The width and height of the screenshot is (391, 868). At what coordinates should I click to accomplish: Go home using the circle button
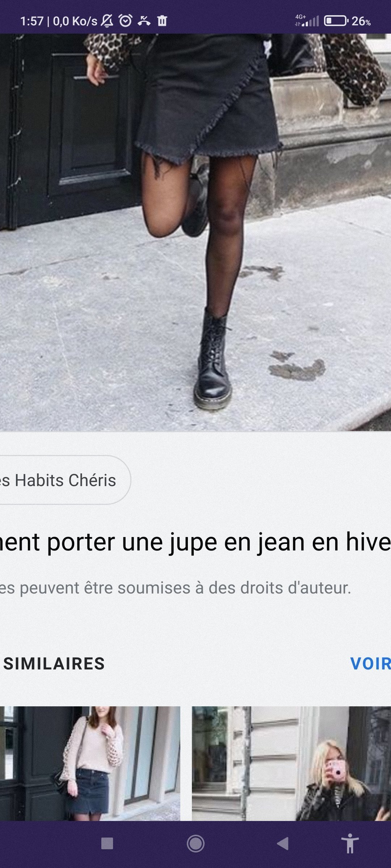pyautogui.click(x=195, y=844)
